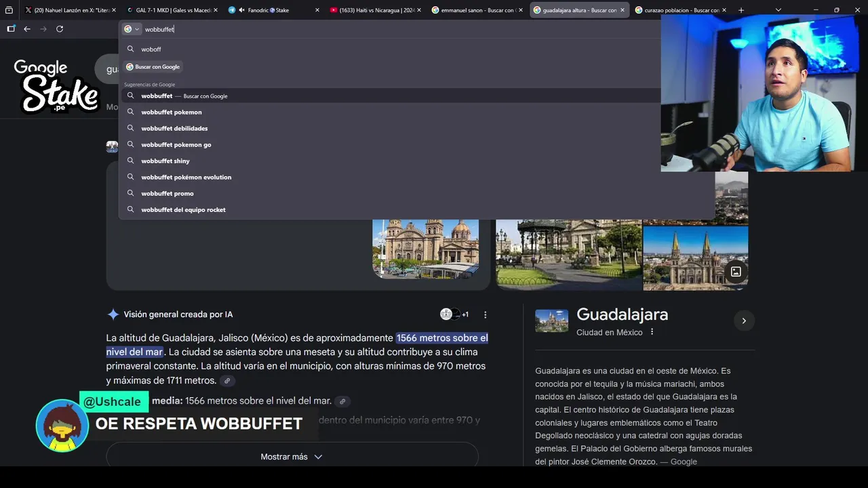Viewport: 868px width, 488px height.
Task: Click search icon beside 'wobbuffet shiny'
Action: pos(130,161)
